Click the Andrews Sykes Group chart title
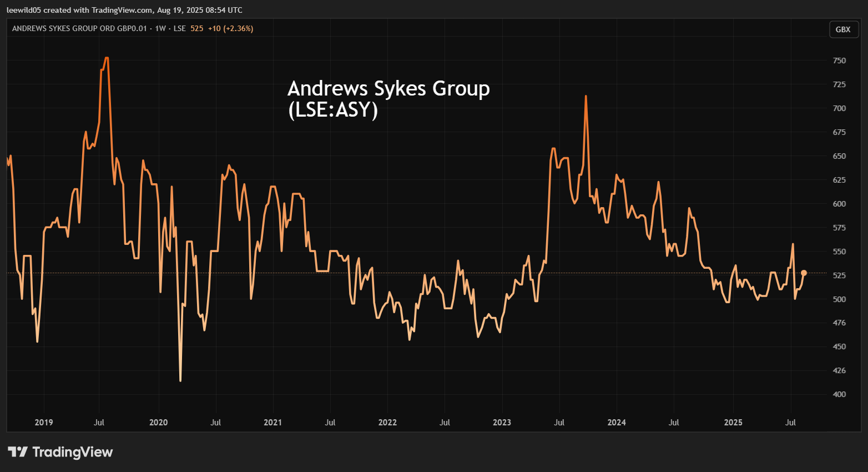868x472 pixels. (388, 88)
